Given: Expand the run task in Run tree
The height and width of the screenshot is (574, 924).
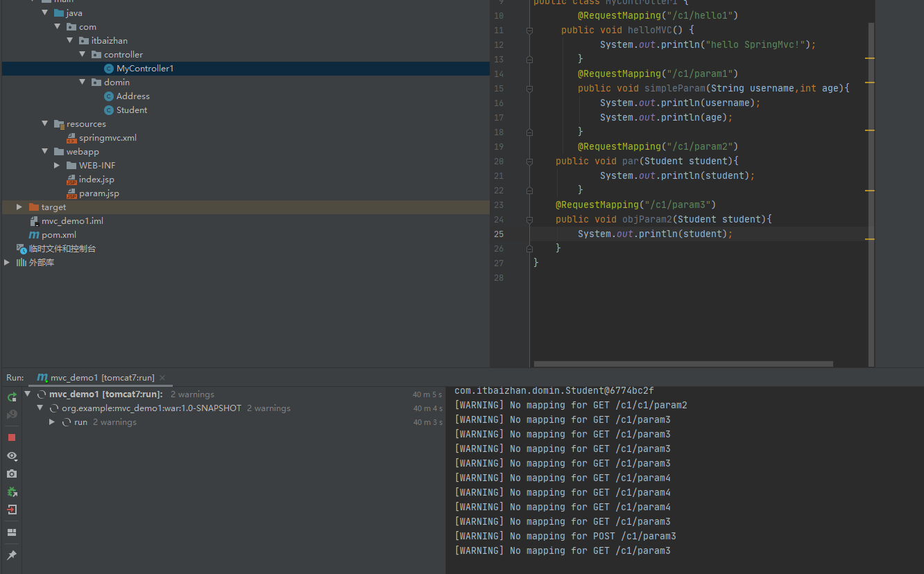Looking at the screenshot, I should tap(52, 422).
